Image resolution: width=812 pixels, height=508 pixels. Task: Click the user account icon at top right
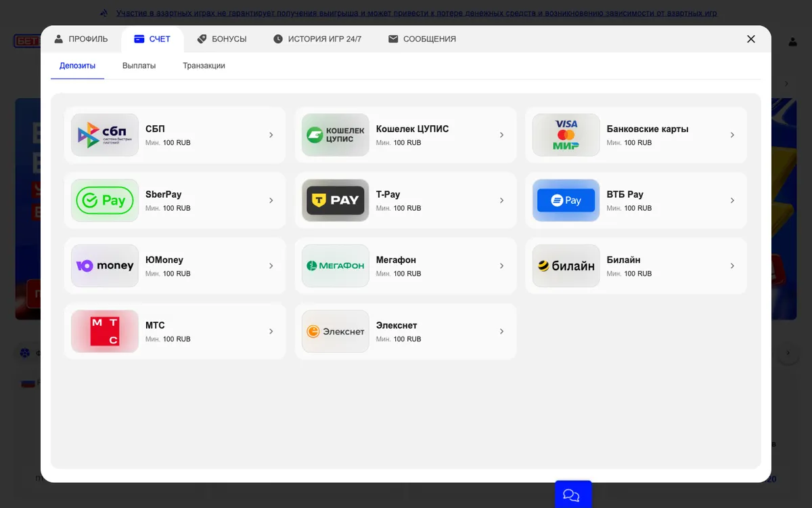pos(792,42)
